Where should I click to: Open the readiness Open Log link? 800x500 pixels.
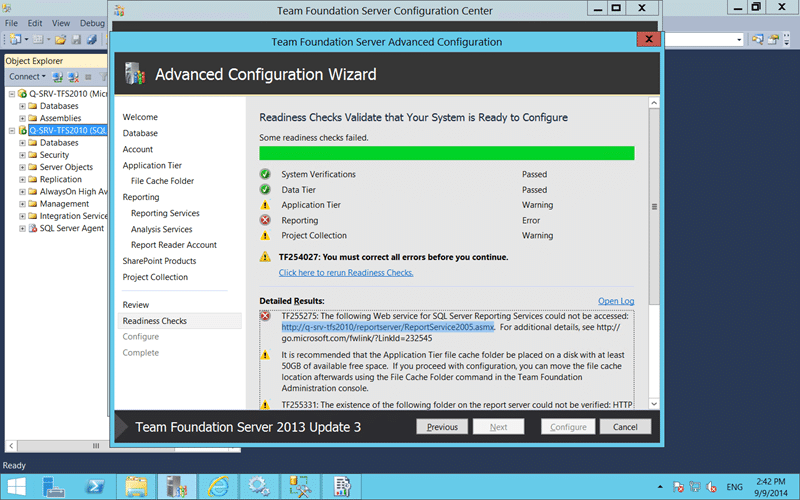(x=616, y=301)
